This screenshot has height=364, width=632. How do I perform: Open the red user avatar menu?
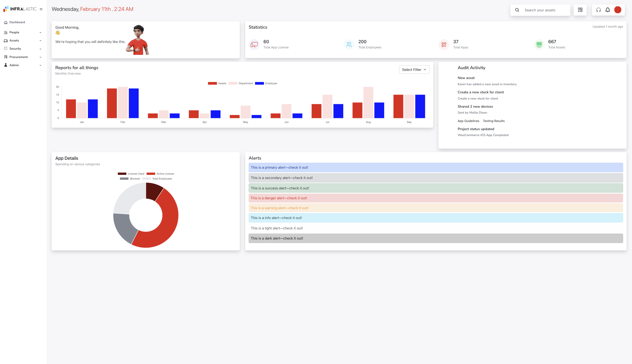pos(617,10)
